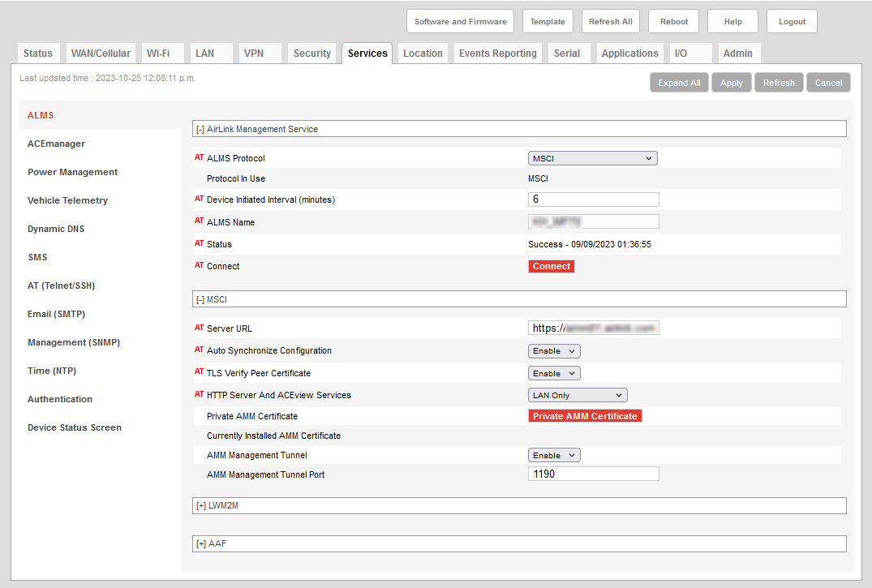
Task: Click the AMM Management Tunnel Port field
Action: pyautogui.click(x=594, y=474)
